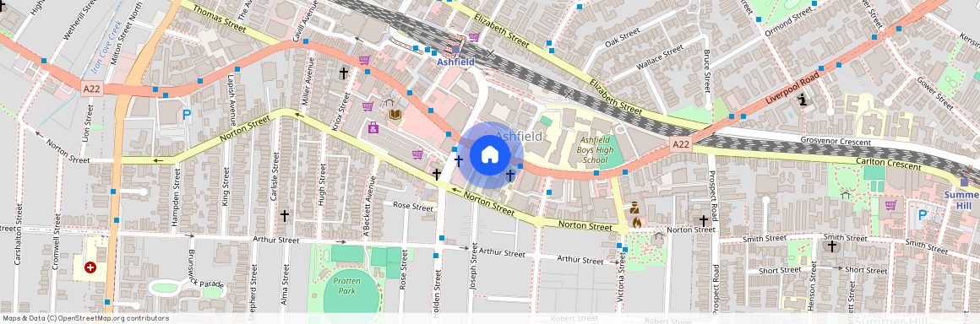Click the A22 road shield near Lion Street

[x=92, y=89]
